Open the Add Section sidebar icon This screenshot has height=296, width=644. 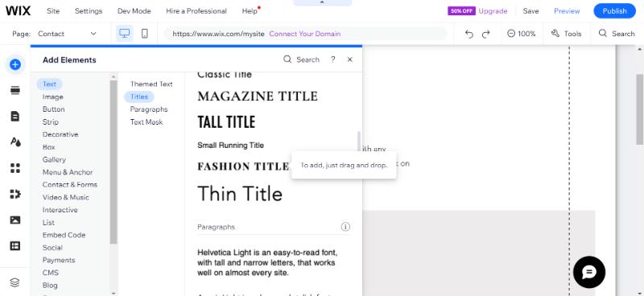tap(15, 91)
